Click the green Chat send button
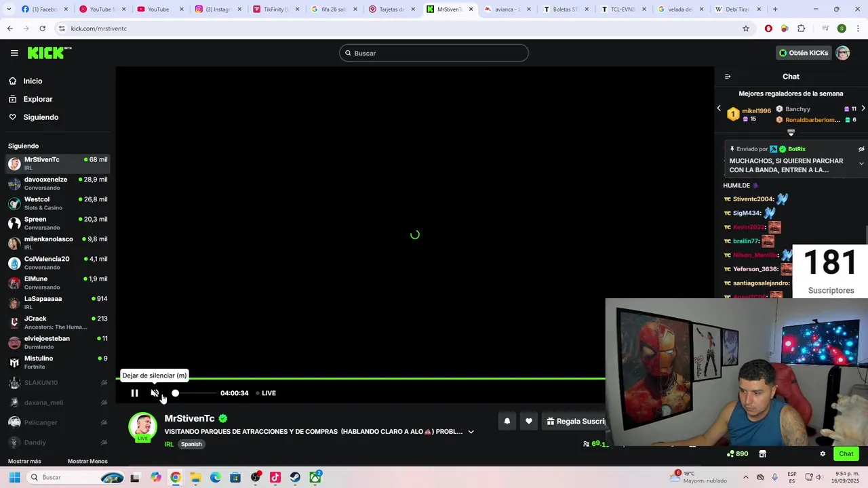This screenshot has height=488, width=868. point(846,454)
